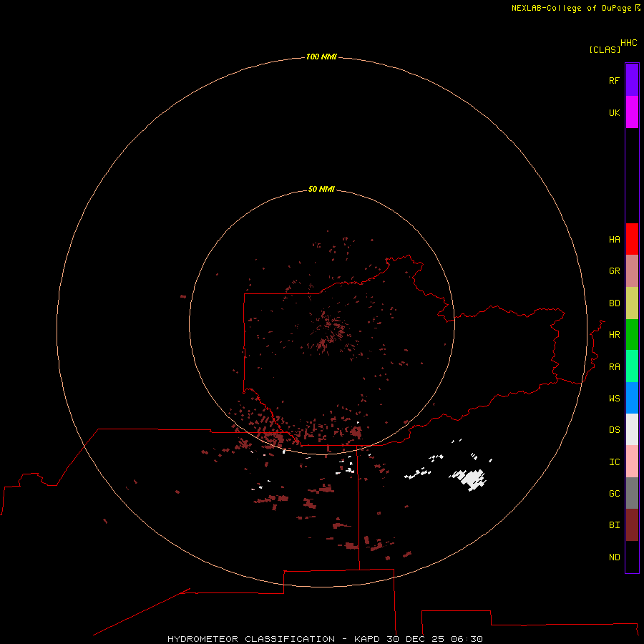
Task: Select the DS white legend swatch
Action: click(632, 429)
